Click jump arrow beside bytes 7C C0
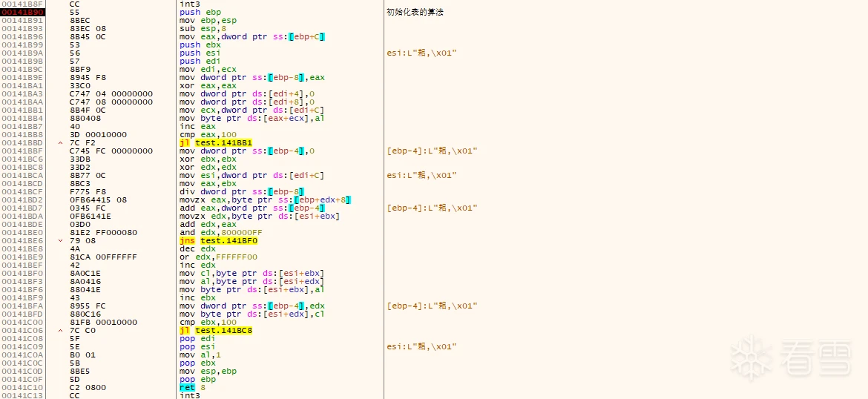 click(60, 331)
